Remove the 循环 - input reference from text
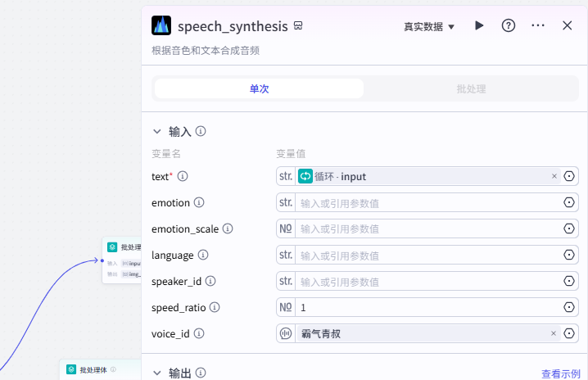Screen dimensions: 588x380 554,176
